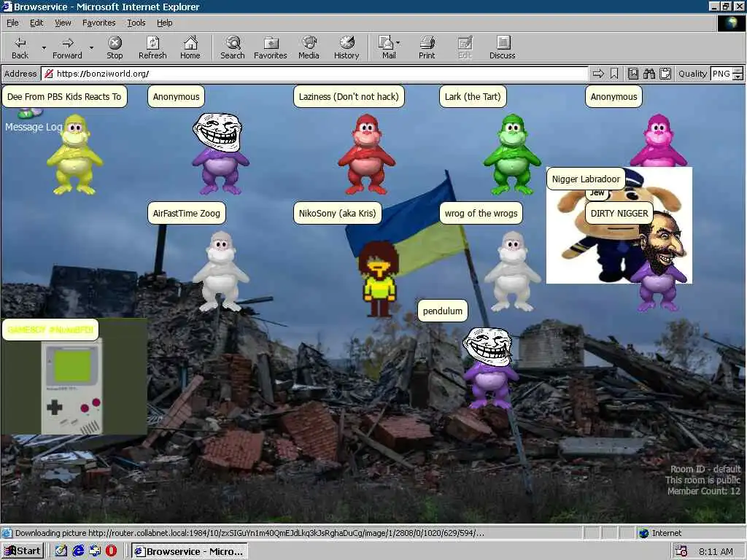Launch Internet Explorer from quick launch
Image resolution: width=747 pixels, height=560 pixels.
[x=78, y=551]
